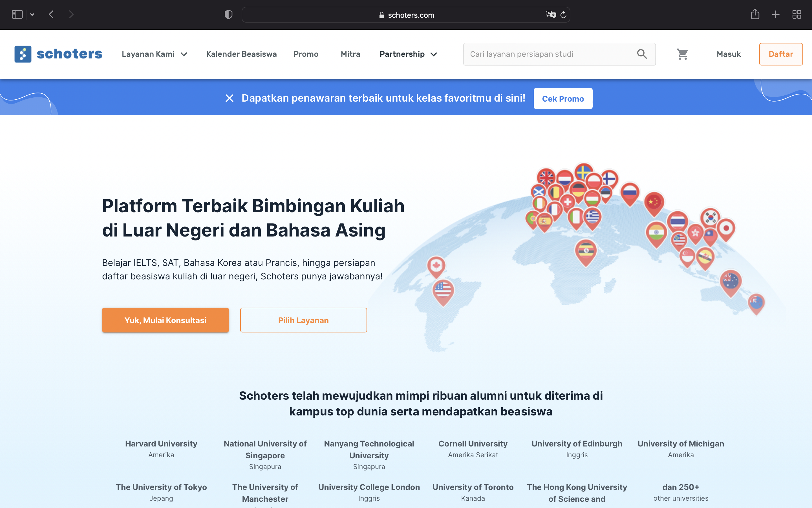Click the Cek Promo button
The height and width of the screenshot is (508, 812).
563,98
